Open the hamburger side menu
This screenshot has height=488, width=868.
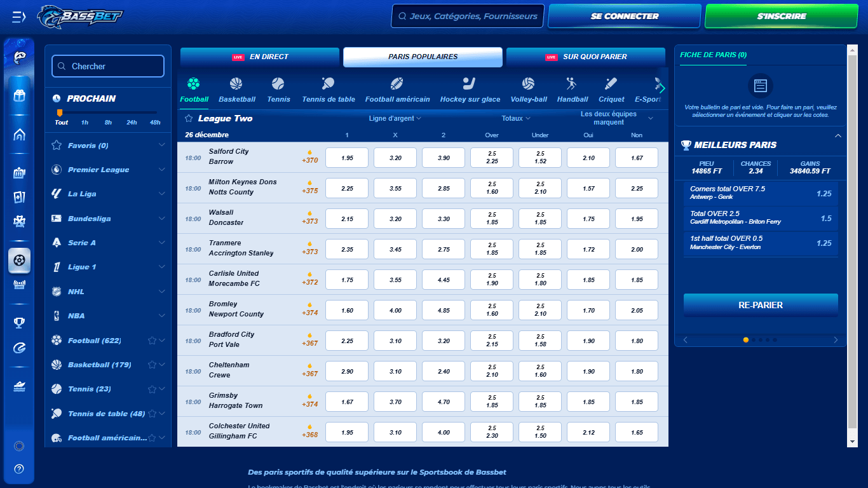click(x=19, y=17)
